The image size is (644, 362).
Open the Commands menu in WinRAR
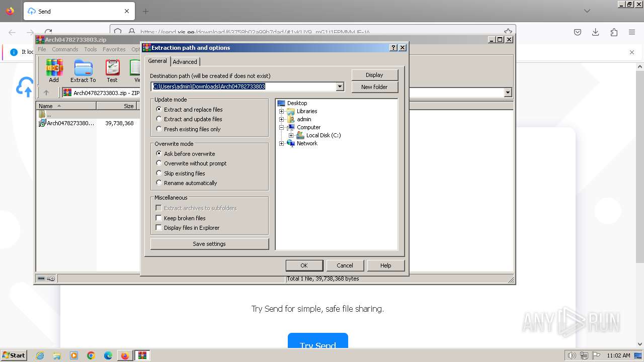[x=65, y=49]
